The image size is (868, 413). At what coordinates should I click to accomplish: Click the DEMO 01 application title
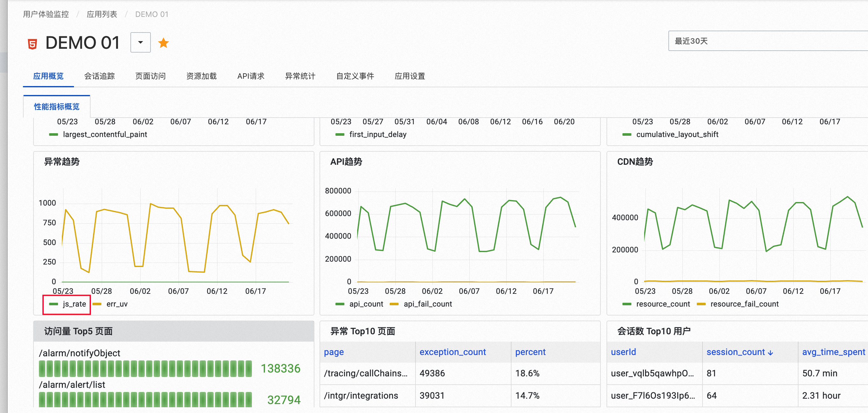pyautogui.click(x=83, y=43)
